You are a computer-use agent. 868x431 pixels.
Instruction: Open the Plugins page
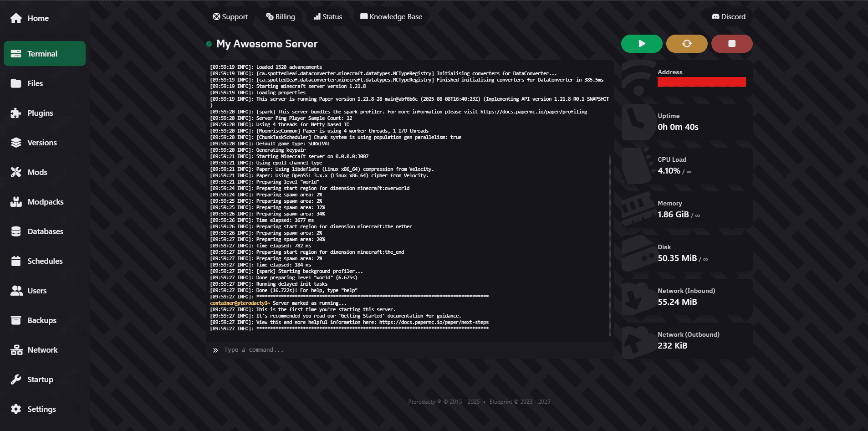40,113
